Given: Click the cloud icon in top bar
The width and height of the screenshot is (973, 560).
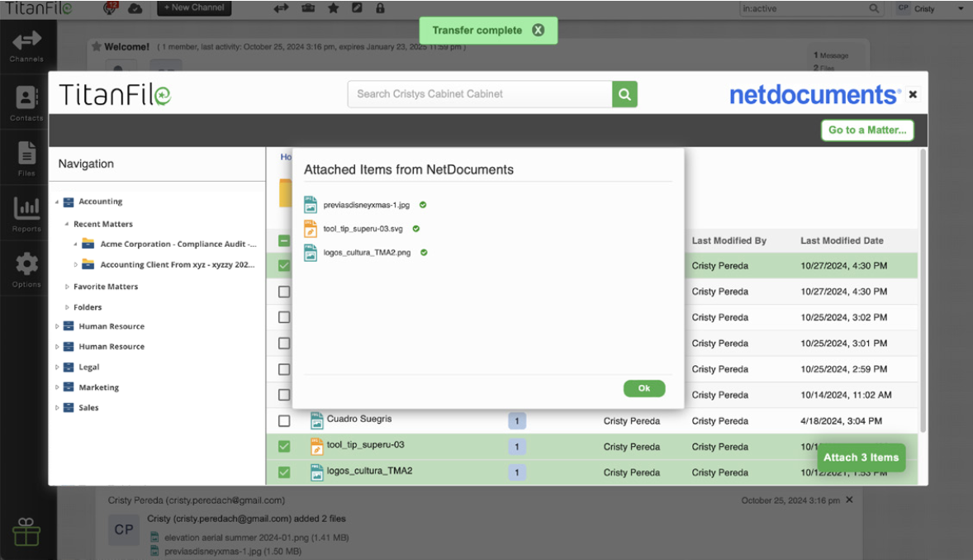Looking at the screenshot, I should 135,9.
